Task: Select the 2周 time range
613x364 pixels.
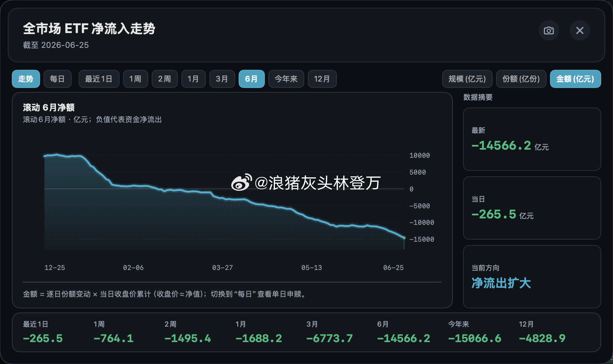Action: [x=164, y=79]
